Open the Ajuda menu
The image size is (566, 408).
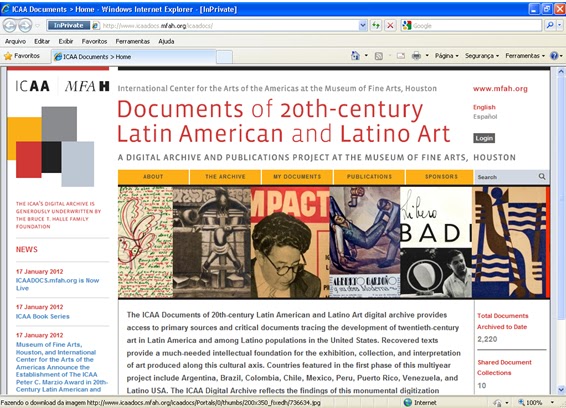click(x=166, y=41)
